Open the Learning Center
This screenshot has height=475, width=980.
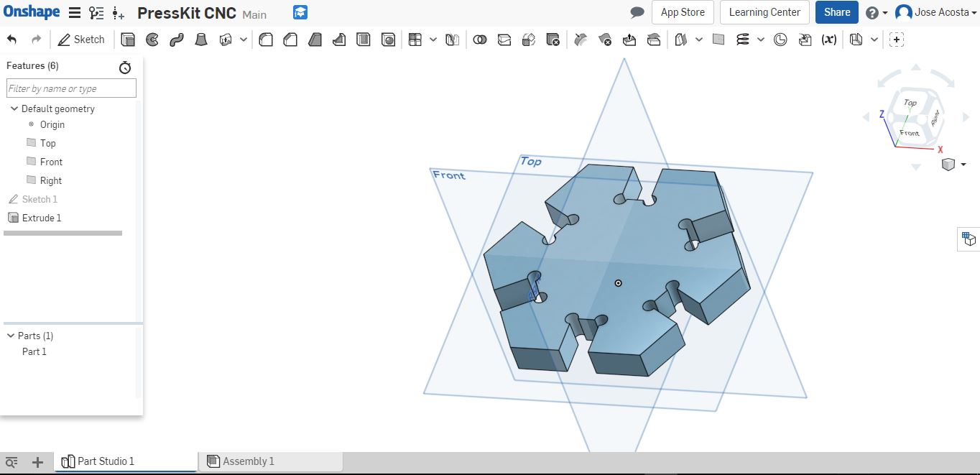764,12
